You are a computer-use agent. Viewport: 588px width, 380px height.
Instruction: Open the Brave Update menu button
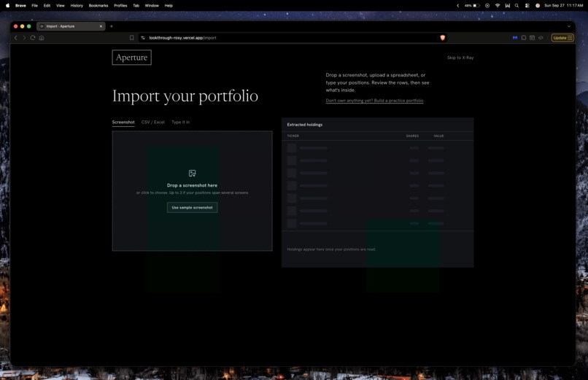tap(562, 38)
